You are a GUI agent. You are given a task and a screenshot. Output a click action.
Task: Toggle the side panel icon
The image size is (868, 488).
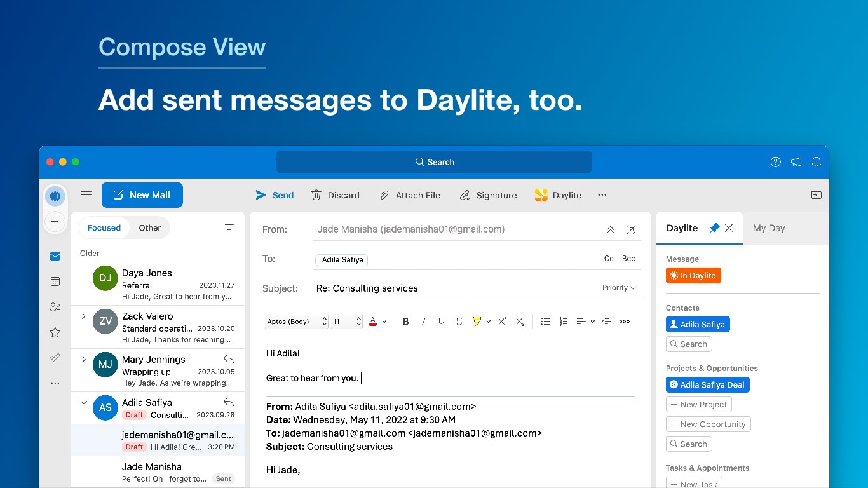(x=817, y=195)
